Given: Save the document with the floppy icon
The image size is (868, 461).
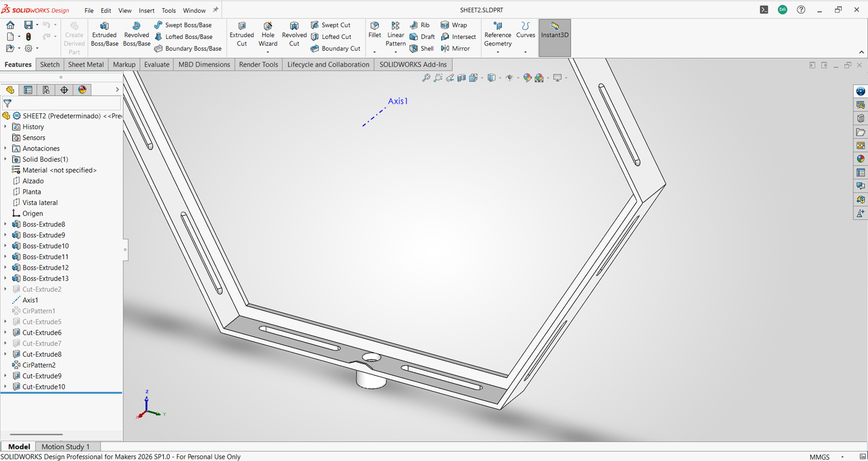Looking at the screenshot, I should 28,25.
